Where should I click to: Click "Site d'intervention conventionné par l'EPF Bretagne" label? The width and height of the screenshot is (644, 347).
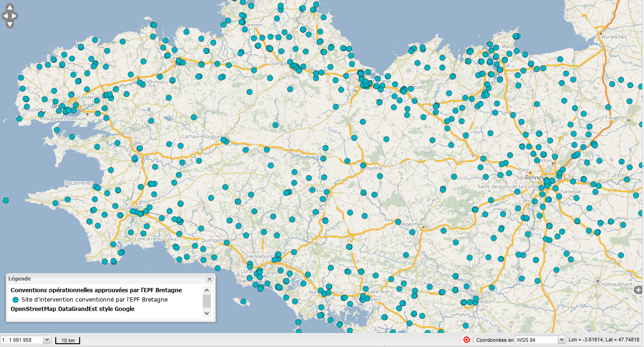point(95,300)
